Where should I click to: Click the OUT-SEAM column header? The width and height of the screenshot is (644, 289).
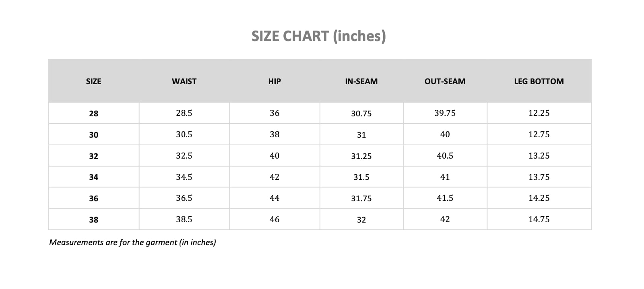click(445, 81)
